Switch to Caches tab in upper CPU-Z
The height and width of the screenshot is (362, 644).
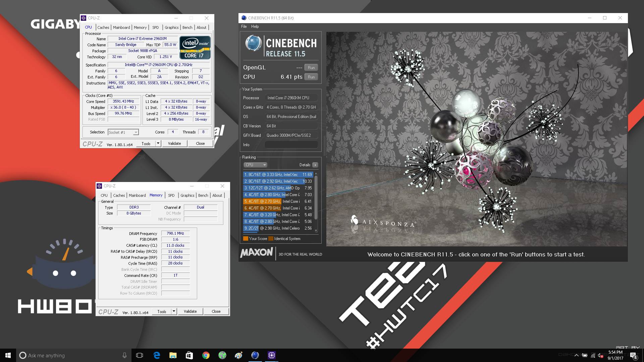coord(103,27)
